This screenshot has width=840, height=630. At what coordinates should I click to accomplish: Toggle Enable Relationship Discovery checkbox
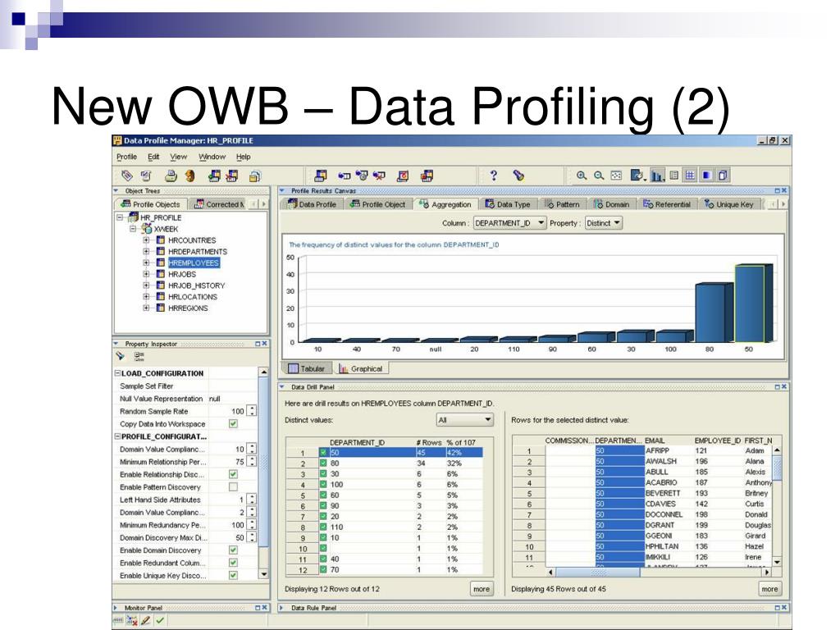tap(233, 474)
